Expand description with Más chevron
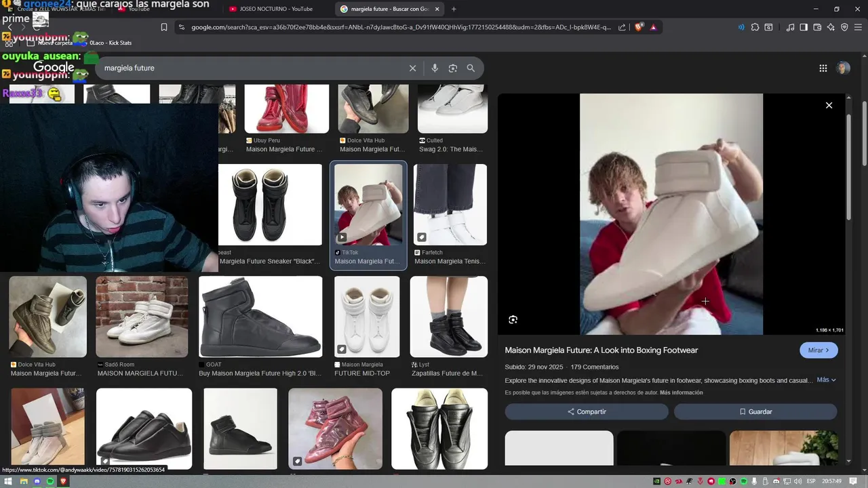Image resolution: width=868 pixels, height=488 pixels. (826, 380)
